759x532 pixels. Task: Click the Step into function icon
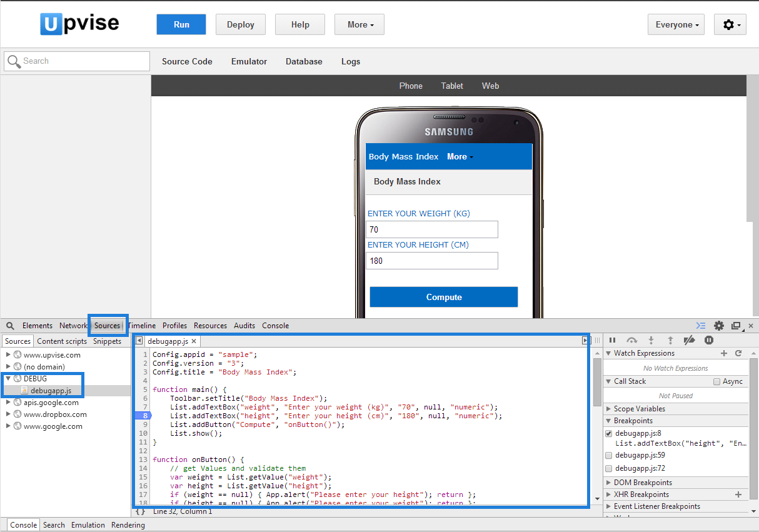pyautogui.click(x=651, y=340)
